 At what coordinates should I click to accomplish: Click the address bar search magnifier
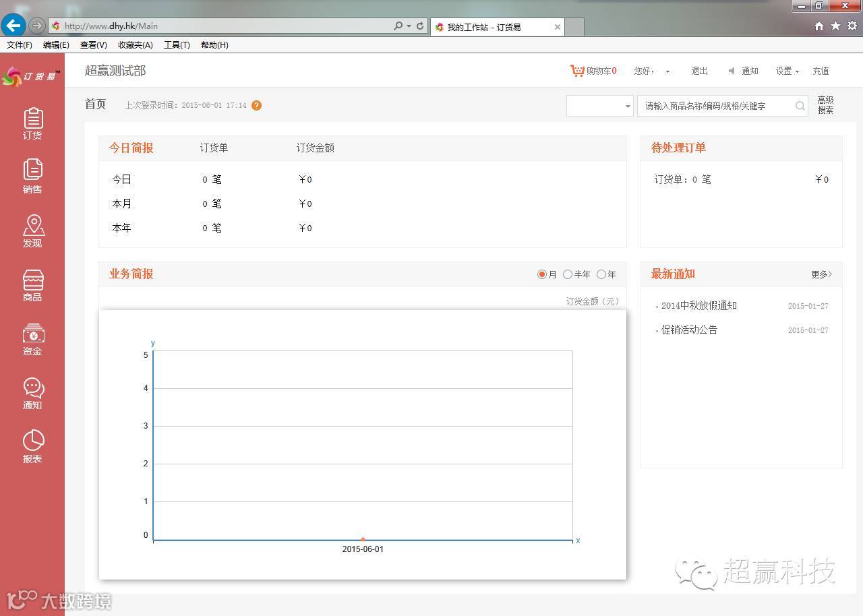[398, 26]
